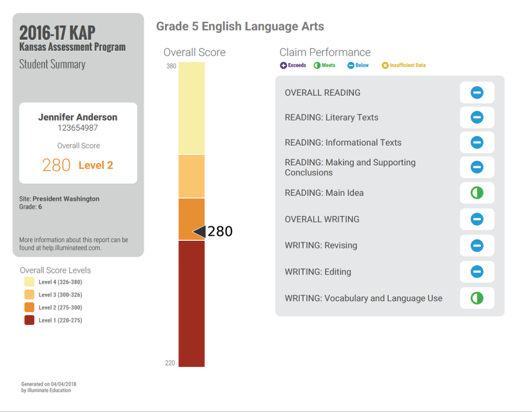Click the blue Below legend icon

point(351,66)
